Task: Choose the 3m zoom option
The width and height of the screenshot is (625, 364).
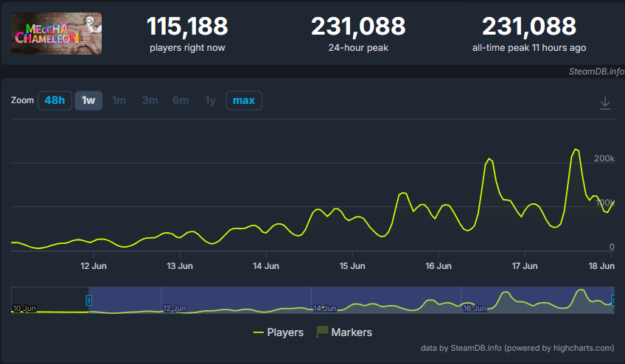Action: pyautogui.click(x=150, y=100)
